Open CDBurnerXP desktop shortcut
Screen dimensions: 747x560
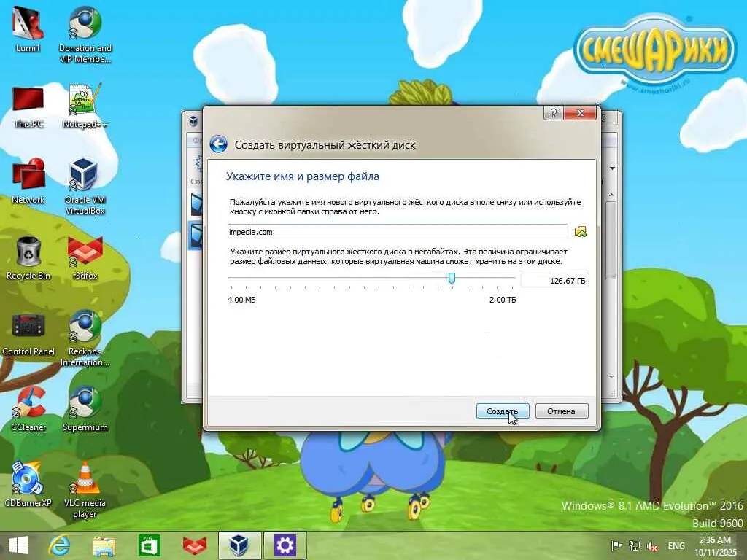point(28,485)
